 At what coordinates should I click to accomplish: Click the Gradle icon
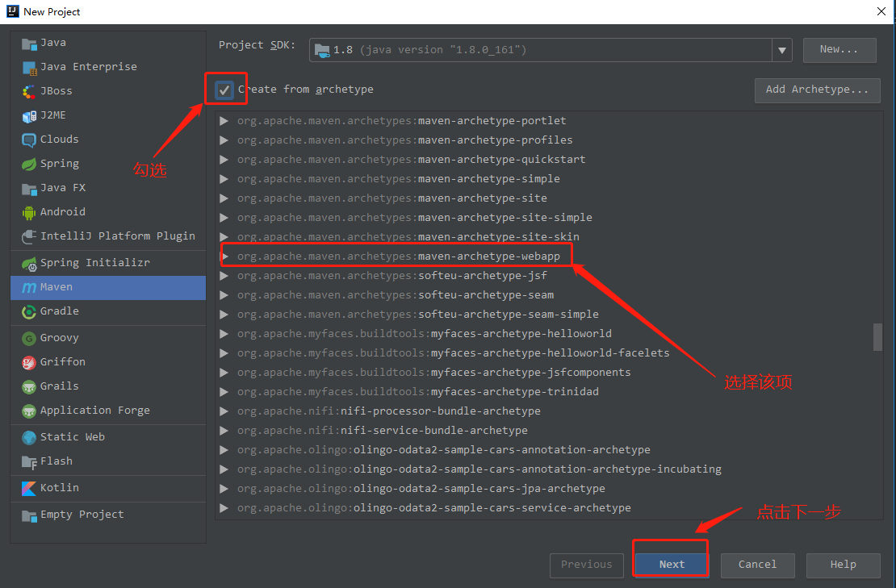[x=28, y=311]
